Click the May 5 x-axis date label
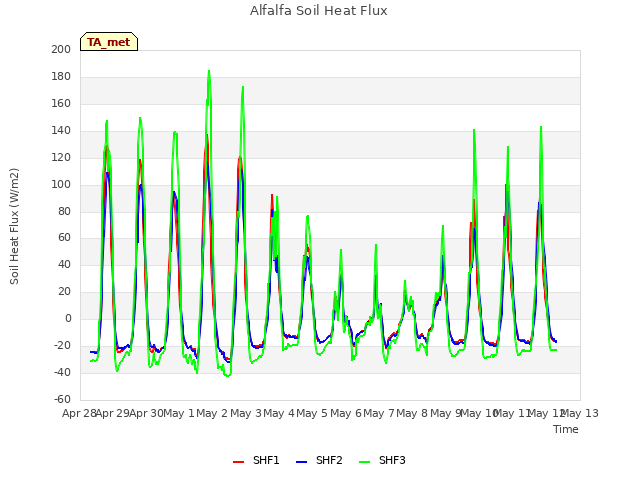Screen dimensions: 640x480 tap(312, 413)
